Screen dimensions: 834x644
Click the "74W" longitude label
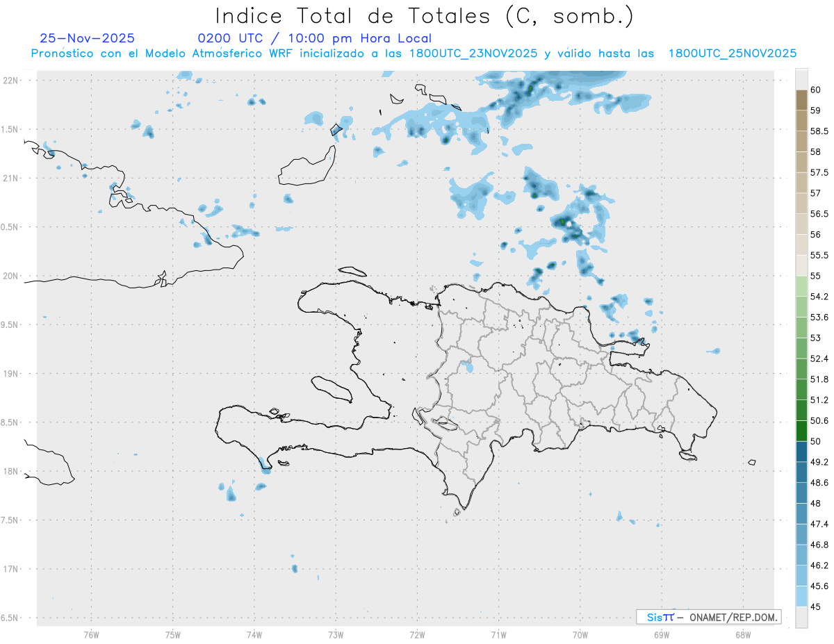254,634
